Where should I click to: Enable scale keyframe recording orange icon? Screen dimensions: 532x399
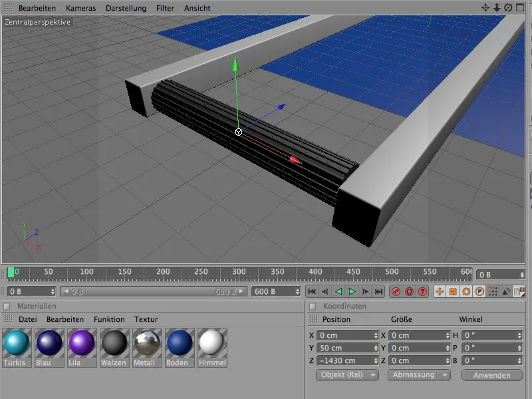[453, 291]
